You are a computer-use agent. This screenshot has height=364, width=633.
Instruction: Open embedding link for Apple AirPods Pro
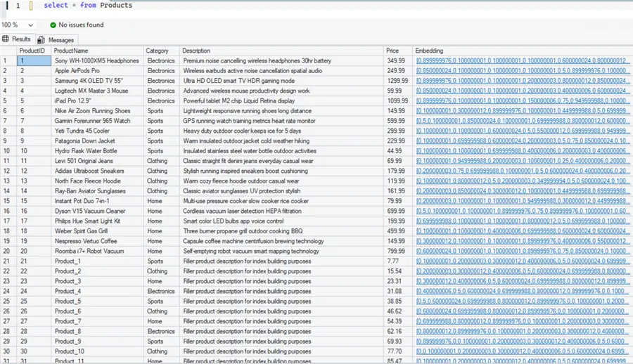pyautogui.click(x=523, y=71)
